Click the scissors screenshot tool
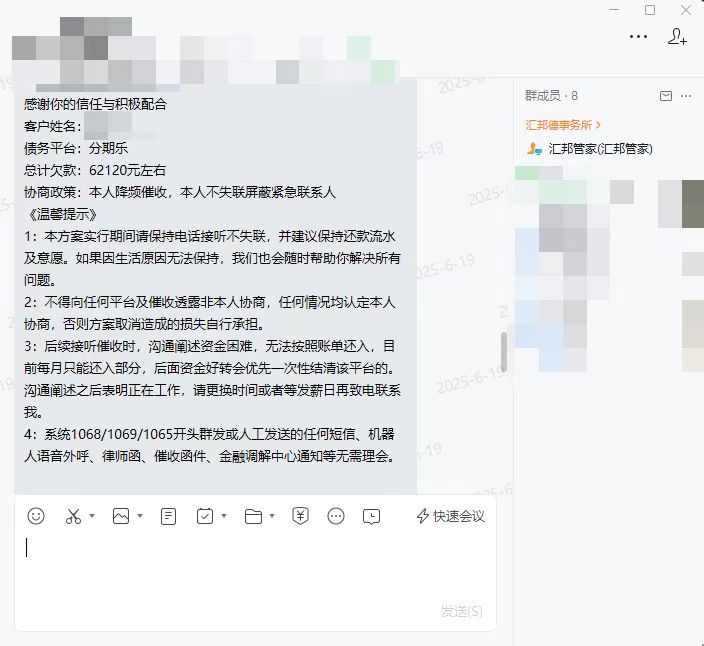 73,516
